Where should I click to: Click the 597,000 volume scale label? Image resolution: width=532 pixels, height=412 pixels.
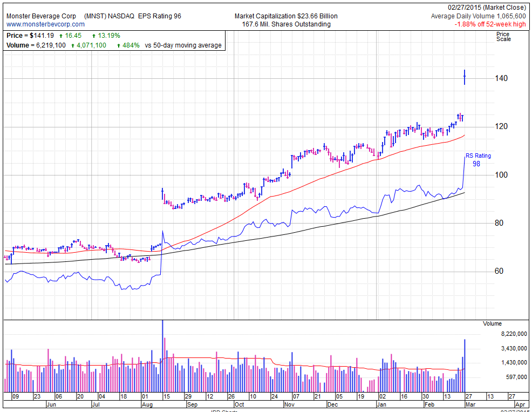click(518, 377)
